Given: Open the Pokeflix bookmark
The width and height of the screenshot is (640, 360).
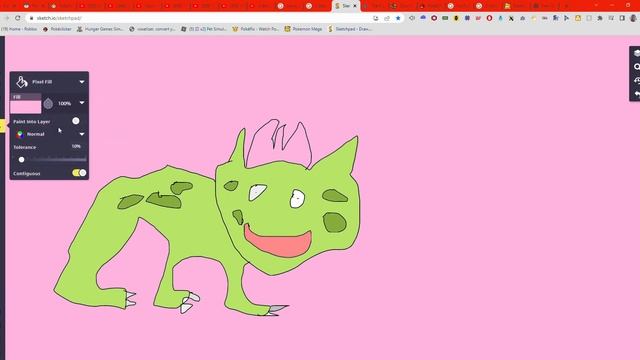Looking at the screenshot, I should [x=255, y=29].
